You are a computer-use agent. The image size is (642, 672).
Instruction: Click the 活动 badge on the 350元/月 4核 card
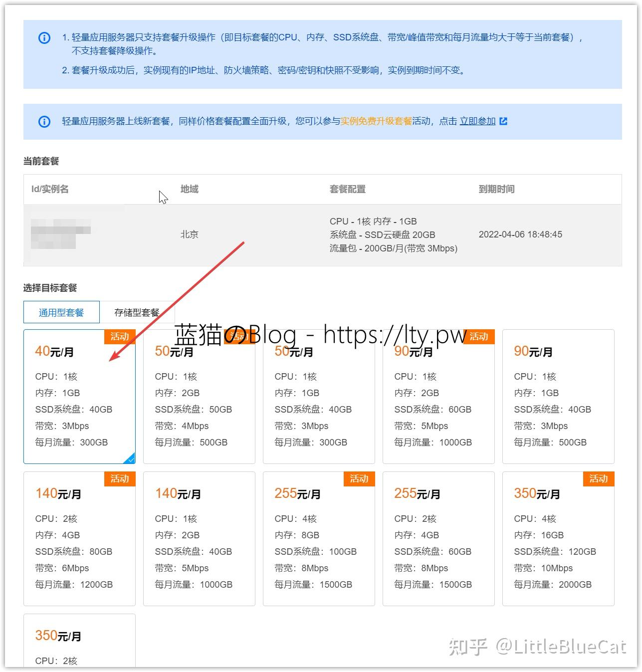click(599, 479)
